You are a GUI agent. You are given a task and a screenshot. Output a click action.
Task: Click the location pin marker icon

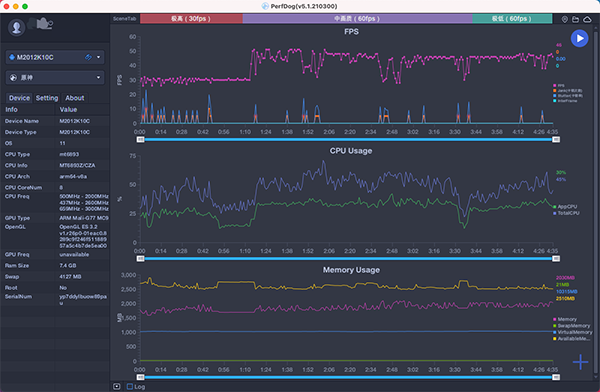pos(564,19)
